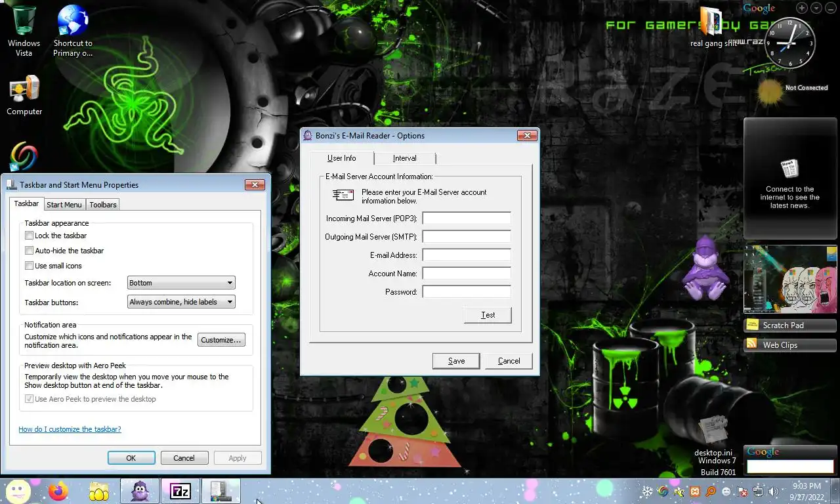Open 'How do I customize the taskbar?' link
This screenshot has width=840, height=504.
pyautogui.click(x=70, y=429)
